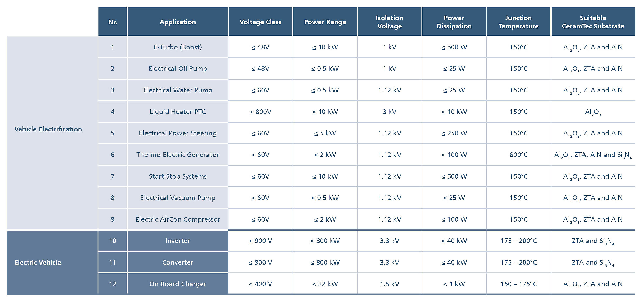Click the 600°C junction temperature cell
The height and width of the screenshot is (304, 644).
pos(518,155)
